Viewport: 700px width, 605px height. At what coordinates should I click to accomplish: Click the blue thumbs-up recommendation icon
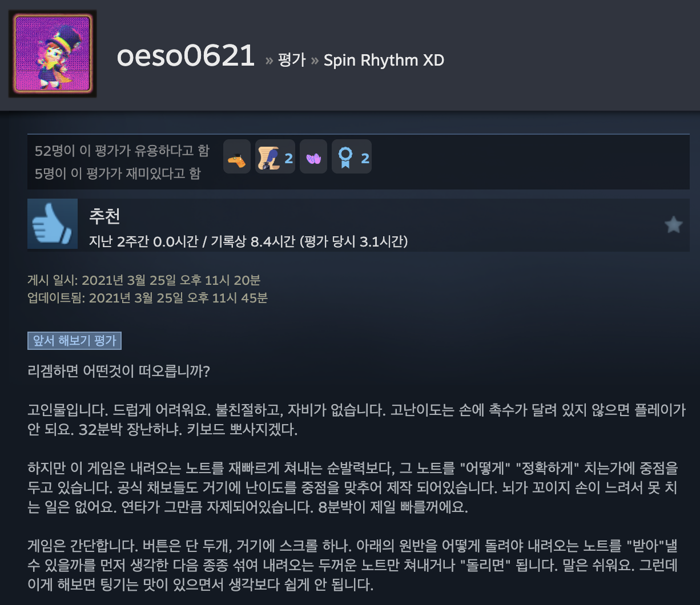click(x=53, y=224)
